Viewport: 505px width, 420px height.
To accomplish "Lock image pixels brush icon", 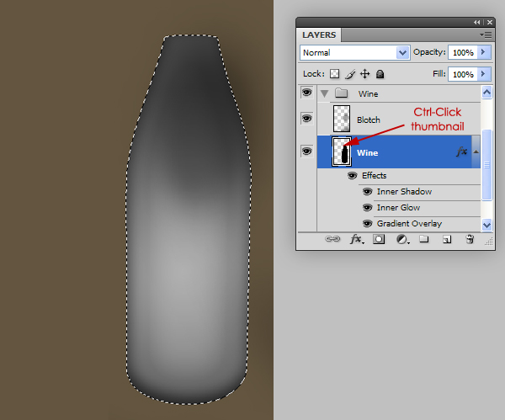I will [350, 74].
